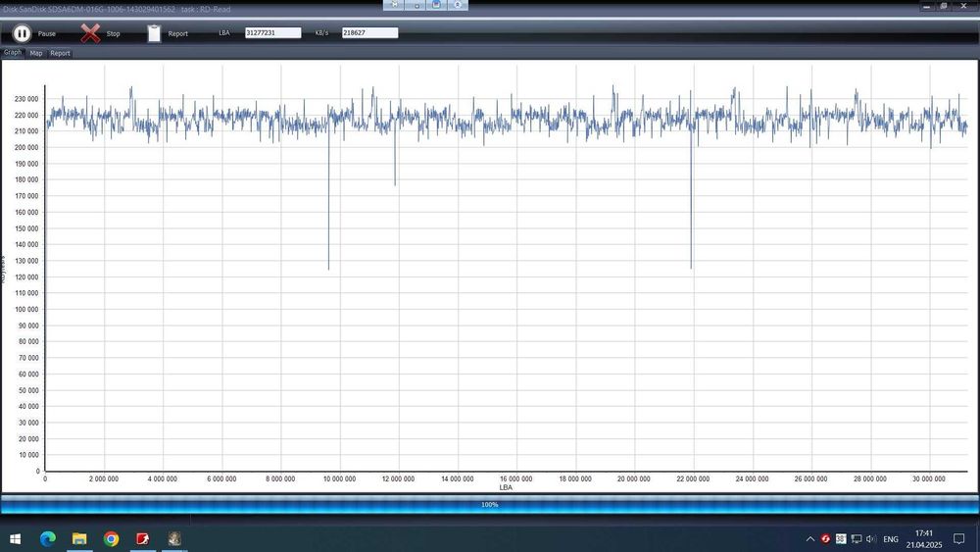The image size is (980, 552).
Task: Click the '230 000' y-axis label
Action: tap(26, 99)
